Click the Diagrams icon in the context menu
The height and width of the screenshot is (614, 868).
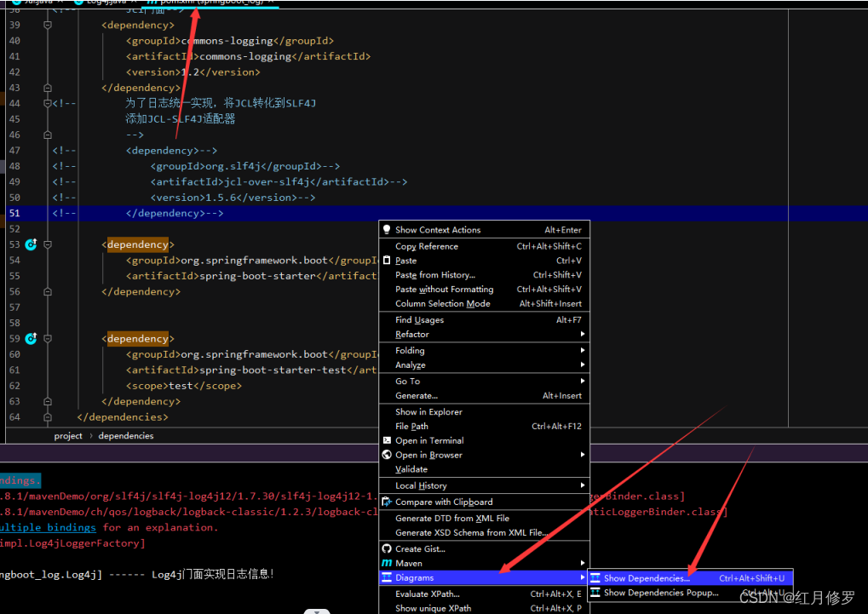tap(387, 577)
